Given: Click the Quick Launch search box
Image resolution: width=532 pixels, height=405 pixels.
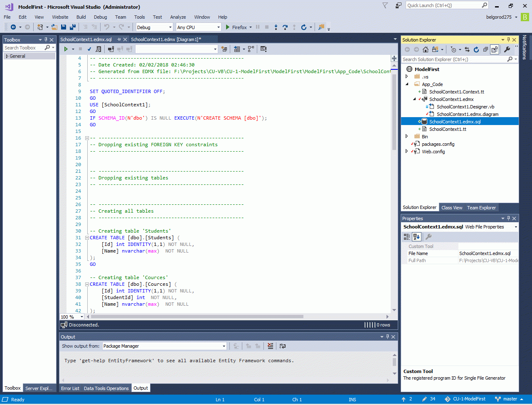Looking at the screenshot, I should click(x=447, y=5).
